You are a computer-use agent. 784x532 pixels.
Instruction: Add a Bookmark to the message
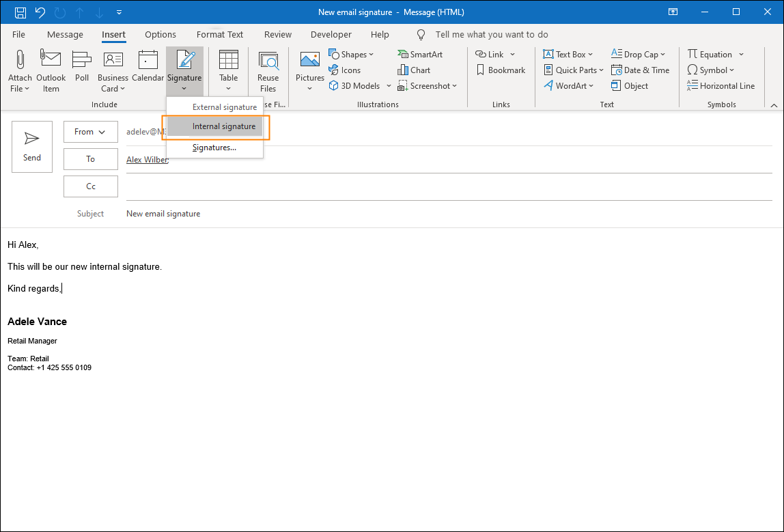point(501,70)
